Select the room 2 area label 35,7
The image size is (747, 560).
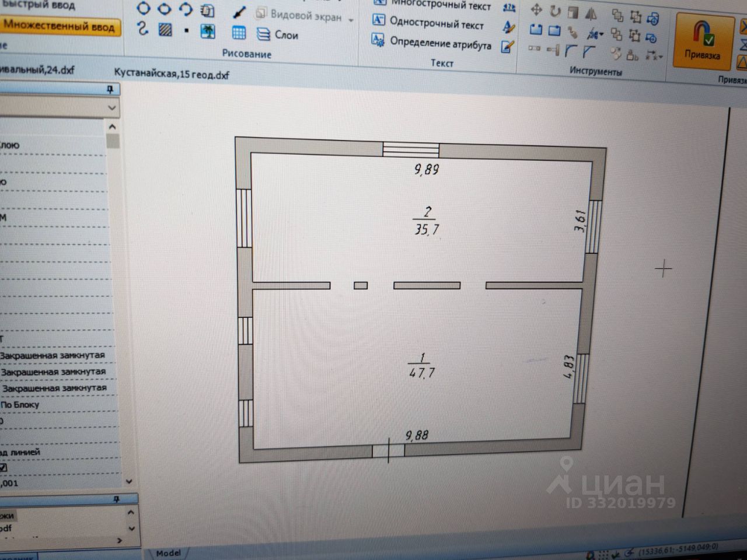[427, 229]
